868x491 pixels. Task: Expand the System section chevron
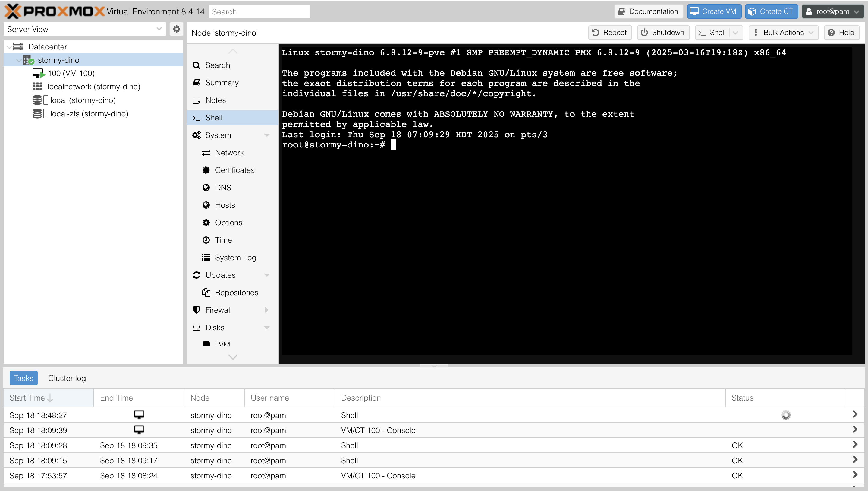(x=267, y=135)
